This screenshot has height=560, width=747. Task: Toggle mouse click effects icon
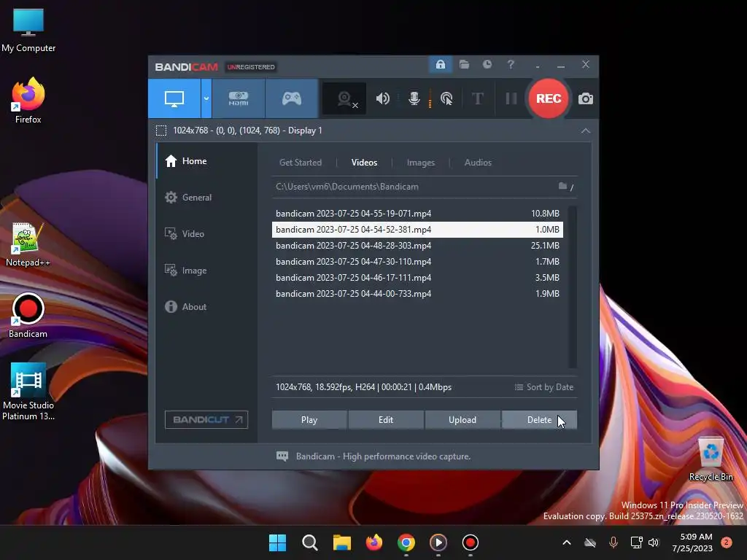click(446, 98)
